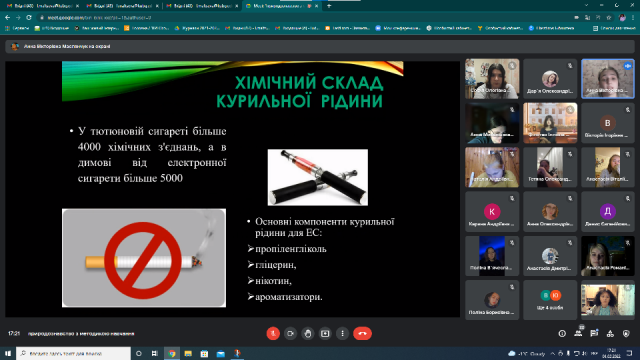This screenshot has height=360, width=640.
Task: Raise hand in the meeting
Action: (x=308, y=333)
